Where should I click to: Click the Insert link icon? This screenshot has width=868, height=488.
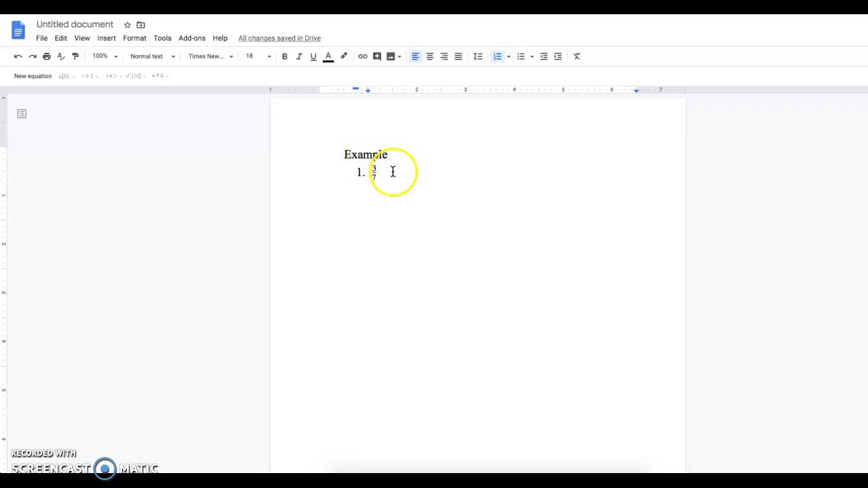pos(363,56)
